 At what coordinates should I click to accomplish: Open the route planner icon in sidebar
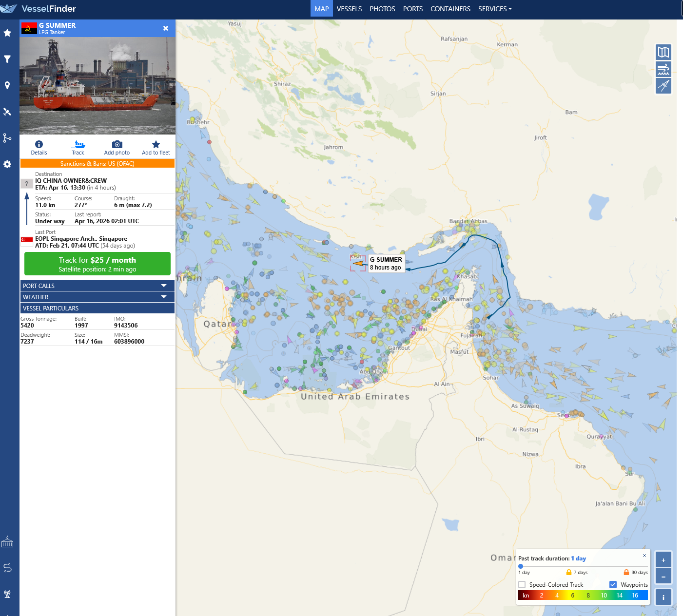7,568
